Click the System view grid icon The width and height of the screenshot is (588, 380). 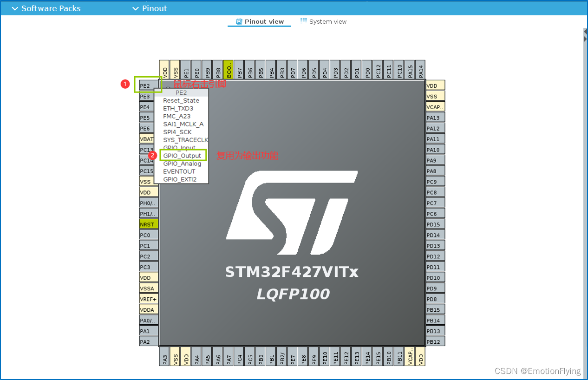pyautogui.click(x=304, y=21)
